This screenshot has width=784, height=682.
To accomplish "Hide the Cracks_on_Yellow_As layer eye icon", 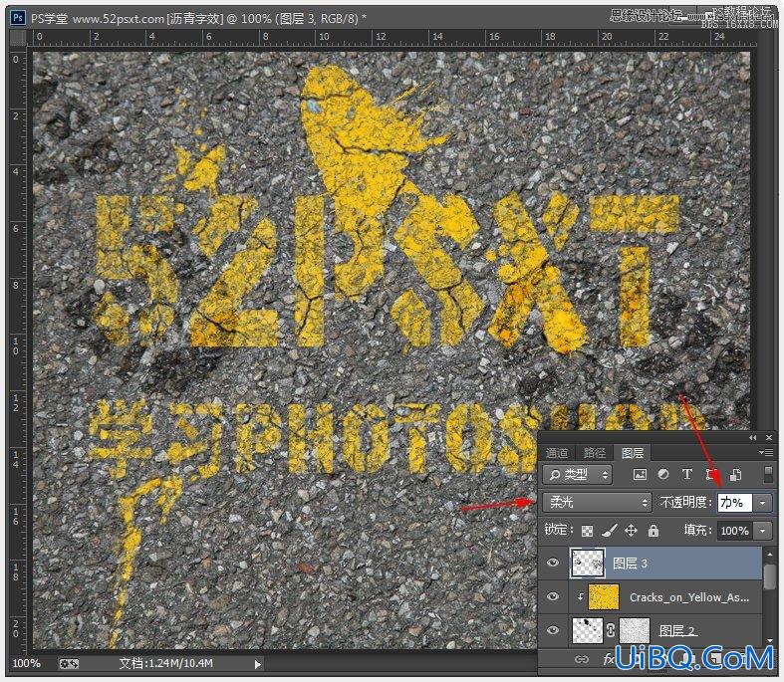I will click(x=553, y=596).
